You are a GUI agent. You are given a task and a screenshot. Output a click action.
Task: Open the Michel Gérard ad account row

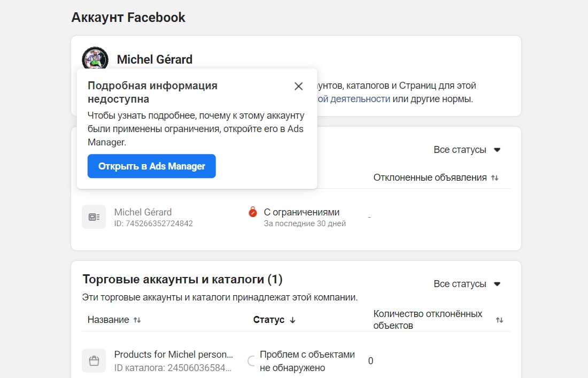(x=296, y=217)
